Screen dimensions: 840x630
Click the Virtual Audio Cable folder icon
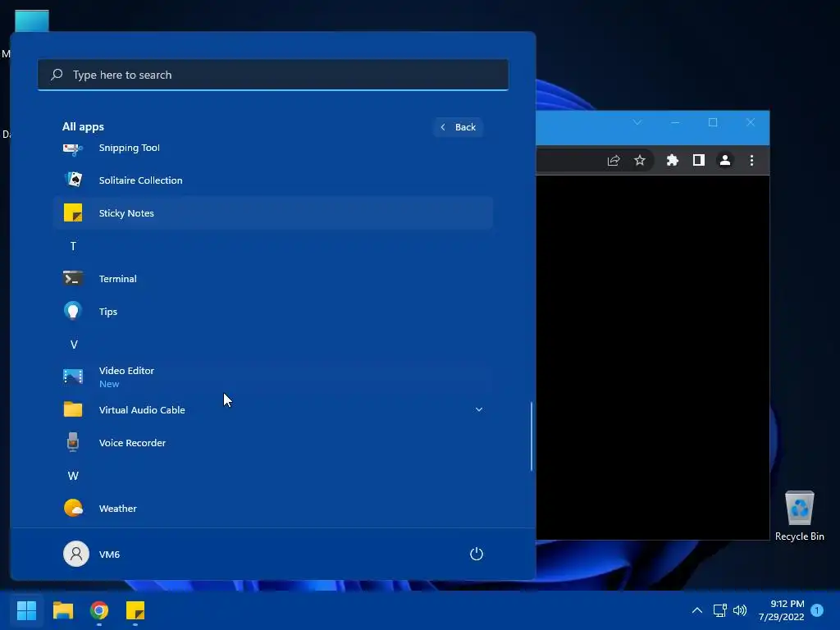(73, 409)
